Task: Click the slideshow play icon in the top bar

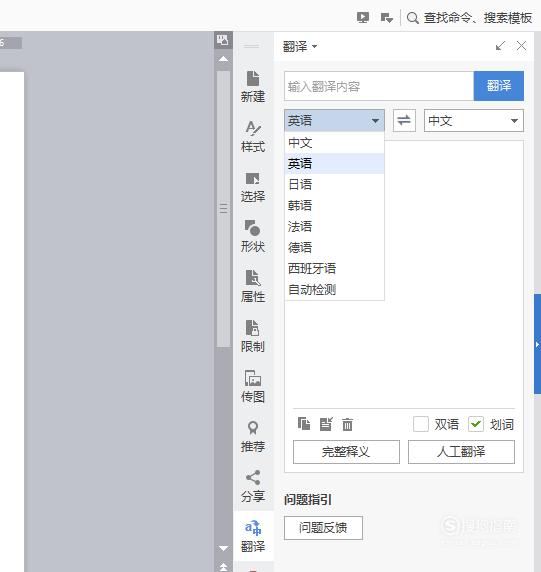Action: tap(363, 18)
